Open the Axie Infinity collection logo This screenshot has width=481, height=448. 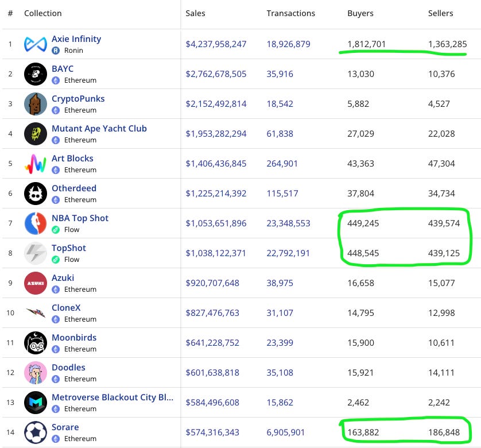coord(36,44)
